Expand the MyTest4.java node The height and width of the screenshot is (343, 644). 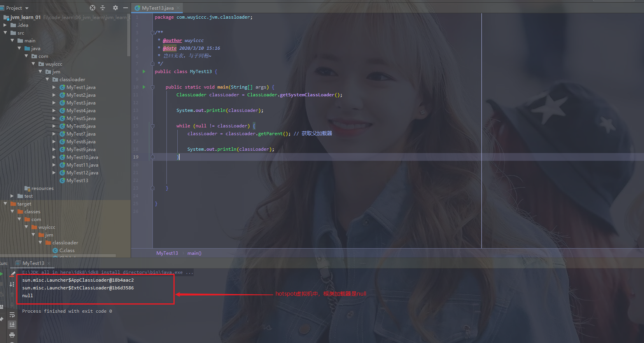click(x=54, y=110)
